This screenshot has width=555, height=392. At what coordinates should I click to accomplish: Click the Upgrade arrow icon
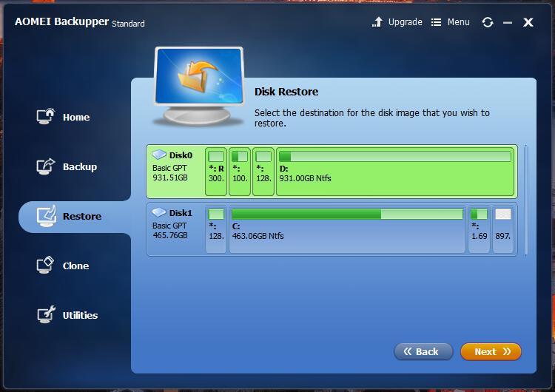(x=377, y=22)
